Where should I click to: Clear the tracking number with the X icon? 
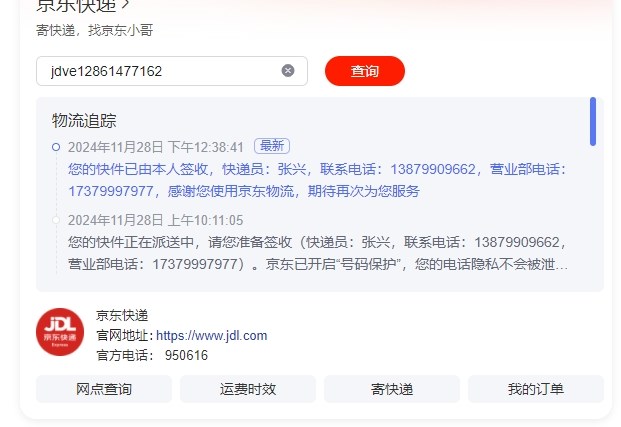point(288,71)
